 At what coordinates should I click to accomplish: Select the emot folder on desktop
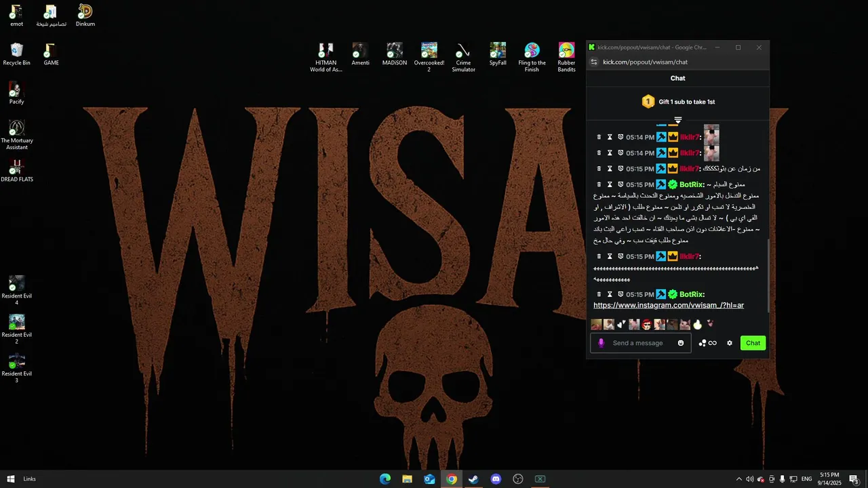16,16
